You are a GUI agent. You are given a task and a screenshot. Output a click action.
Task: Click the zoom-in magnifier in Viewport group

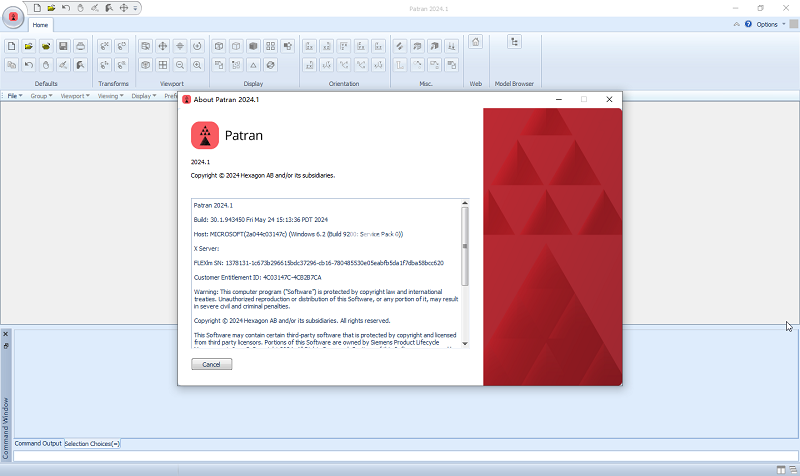(197, 65)
